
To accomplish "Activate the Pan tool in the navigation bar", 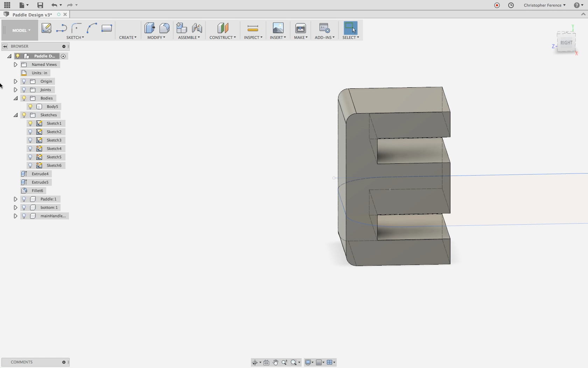I will pos(275,362).
